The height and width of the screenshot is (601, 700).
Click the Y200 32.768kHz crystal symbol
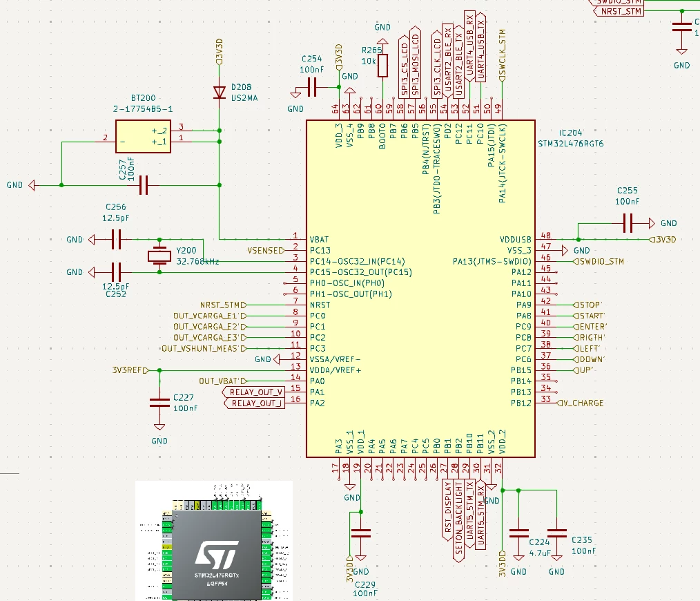coord(159,256)
